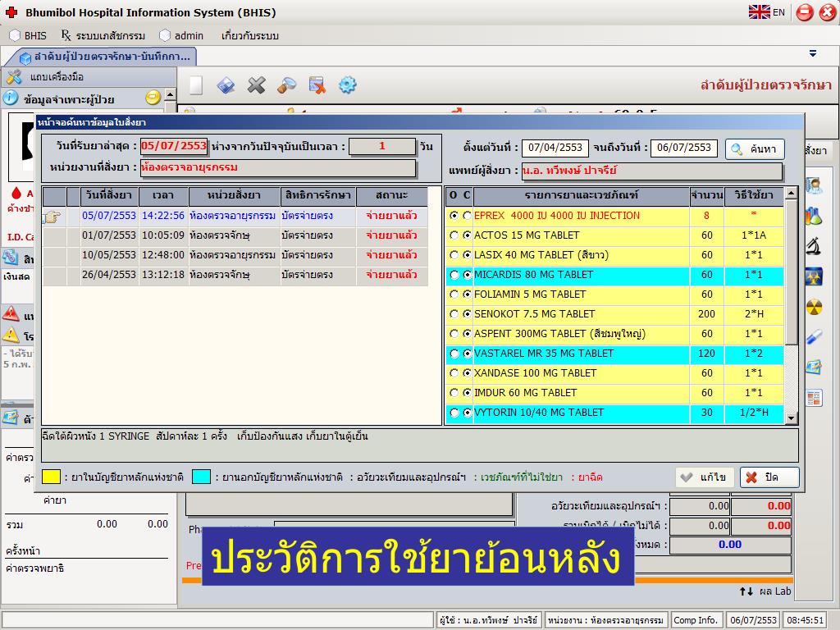Click scroll up arrow in left patient panel
Image resolution: width=840 pixels, height=630 pixels.
[170, 95]
